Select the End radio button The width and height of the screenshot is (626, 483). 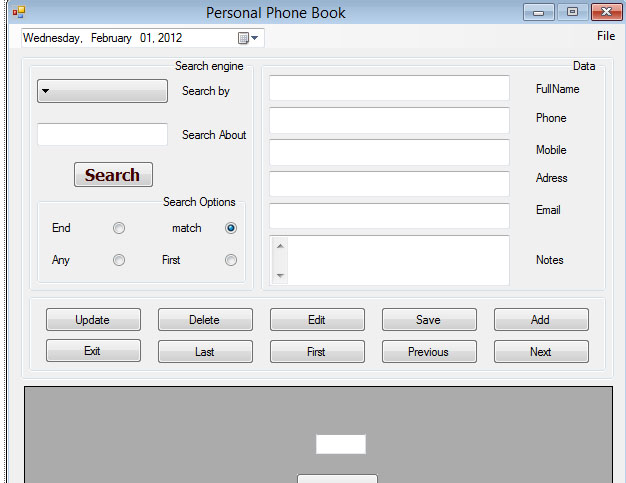click(x=119, y=228)
